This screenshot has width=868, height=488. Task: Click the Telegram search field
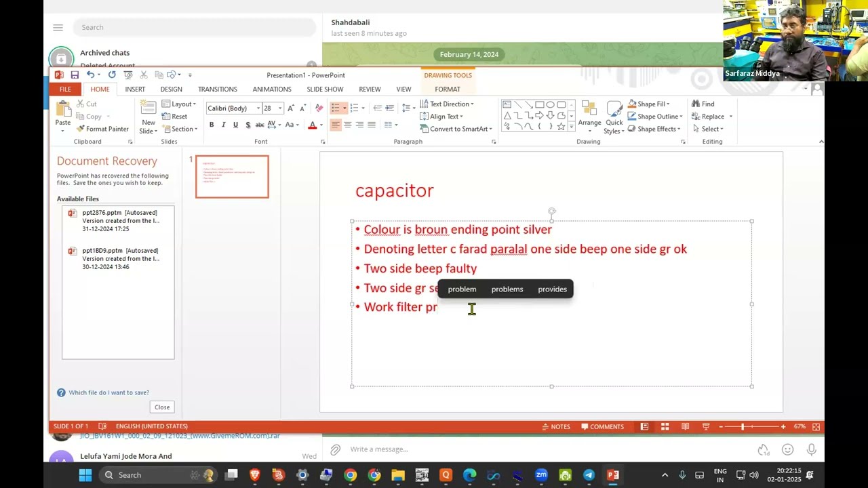click(x=195, y=27)
